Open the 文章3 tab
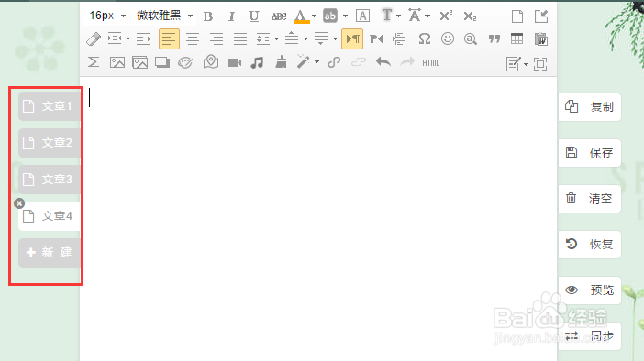Viewport: 644px width, 361px height. (49, 180)
